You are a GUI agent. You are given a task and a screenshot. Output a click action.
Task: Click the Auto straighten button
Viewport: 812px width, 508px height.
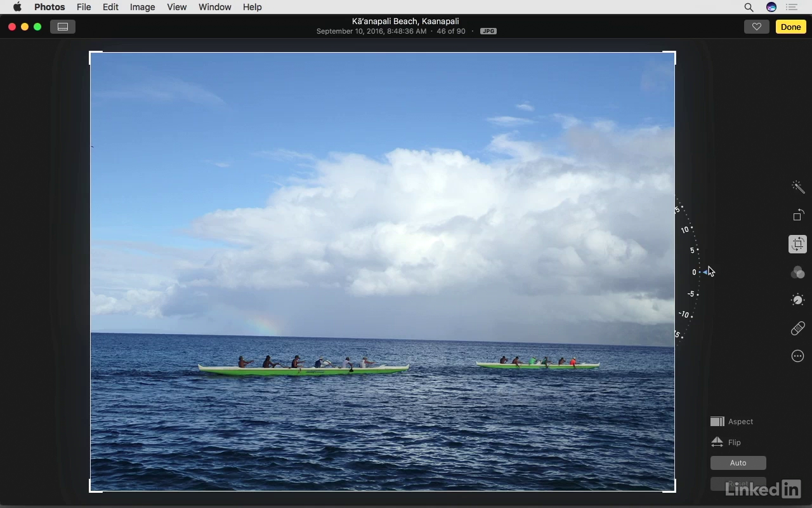tap(738, 463)
